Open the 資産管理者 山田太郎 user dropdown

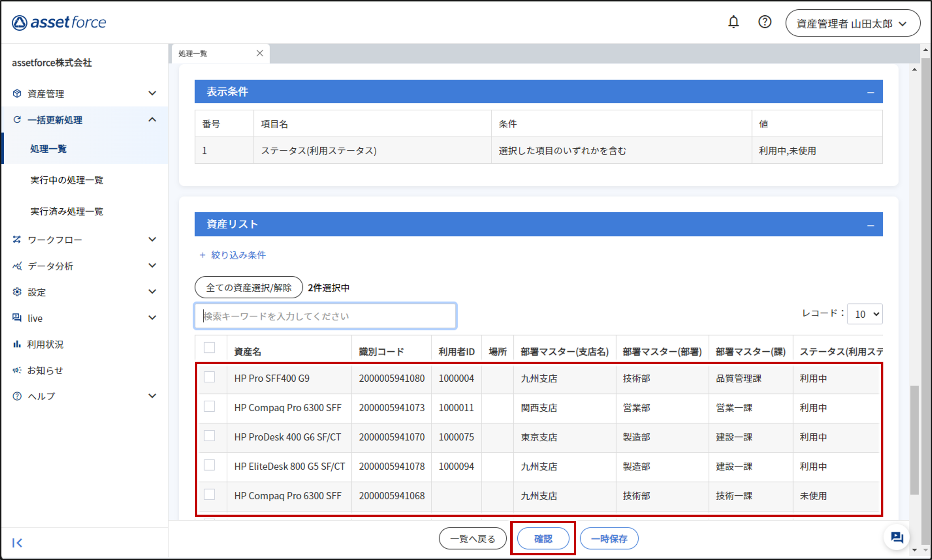(852, 23)
